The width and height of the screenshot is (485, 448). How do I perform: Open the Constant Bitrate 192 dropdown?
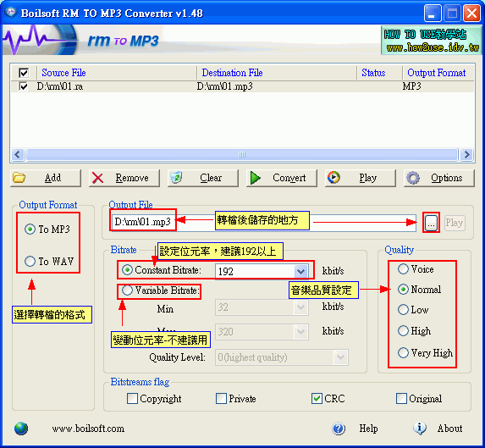tap(300, 272)
